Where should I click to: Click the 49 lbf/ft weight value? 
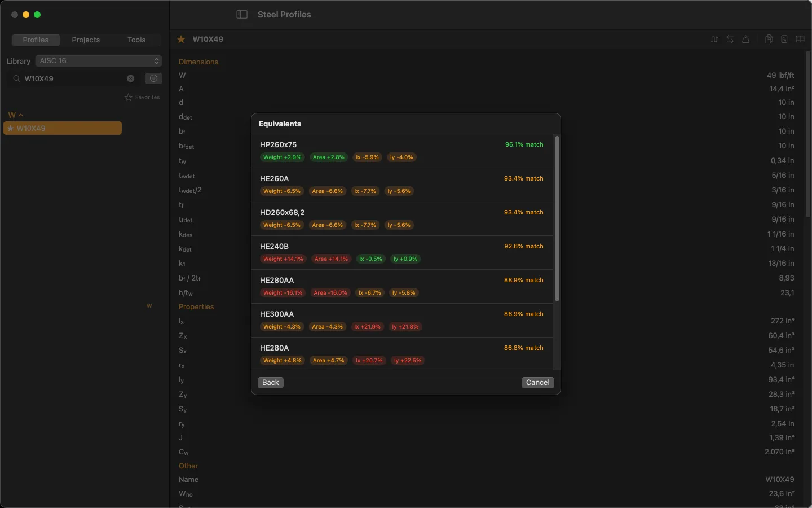tap(780, 75)
